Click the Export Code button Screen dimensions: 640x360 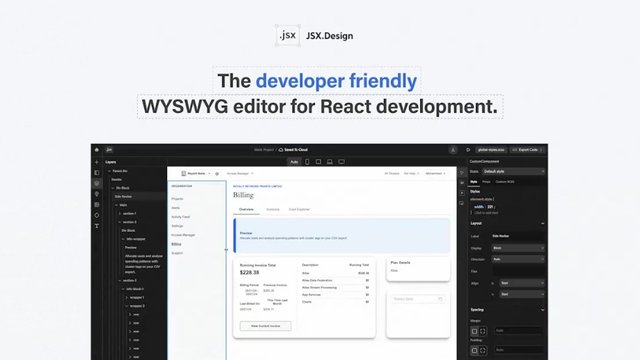[527, 150]
